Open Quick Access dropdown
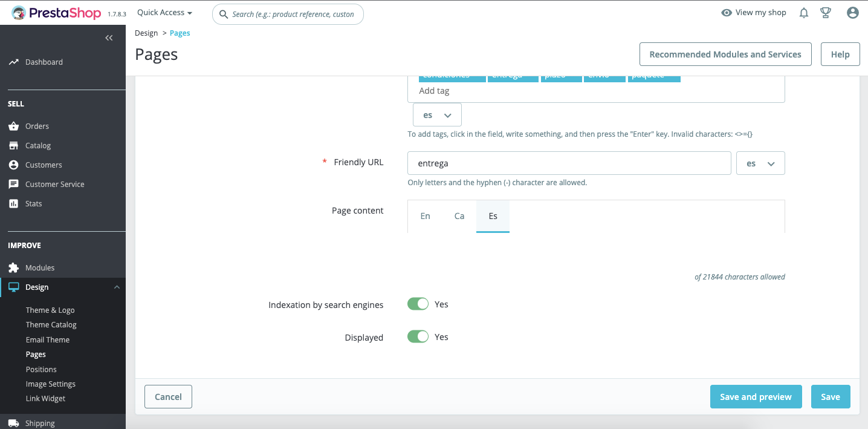Image resolution: width=868 pixels, height=429 pixels. [x=164, y=13]
